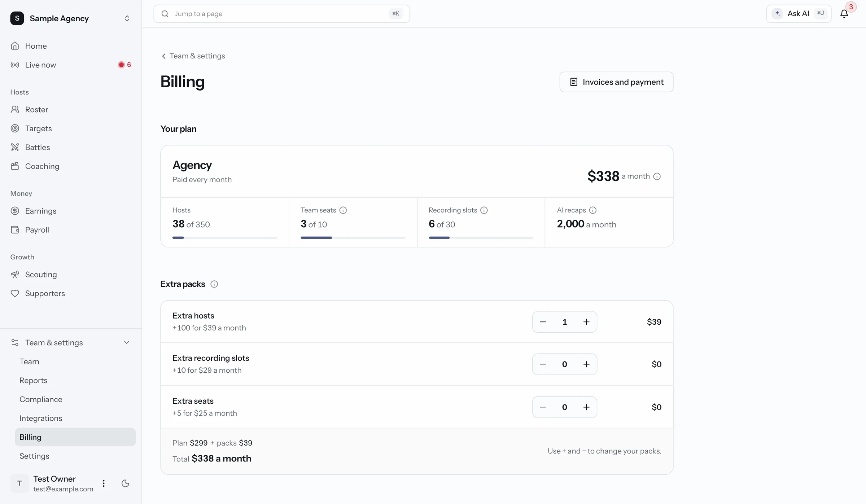Viewport: 866px width, 504px height.
Task: Open Invoices and payment
Action: point(616,82)
